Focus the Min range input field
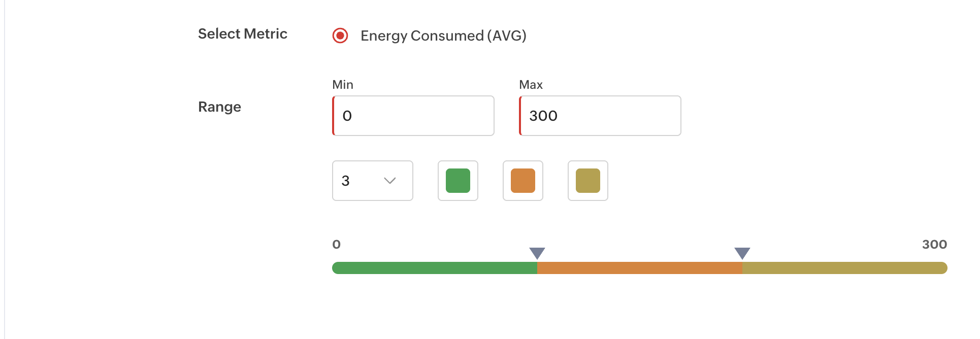Screen dimensions: 980x339 [x=413, y=116]
